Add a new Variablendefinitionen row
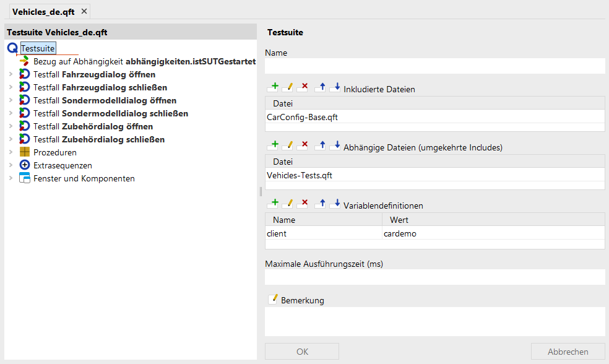This screenshot has height=364, width=609. (273, 204)
